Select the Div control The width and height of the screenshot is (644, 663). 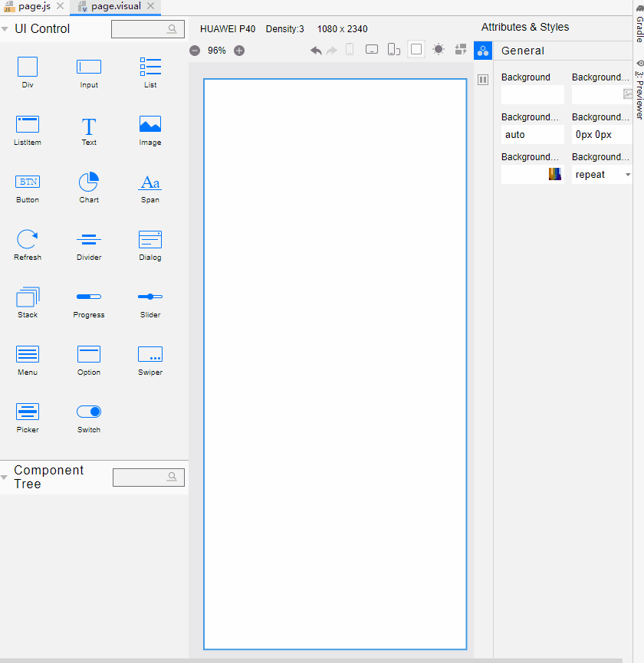(28, 72)
